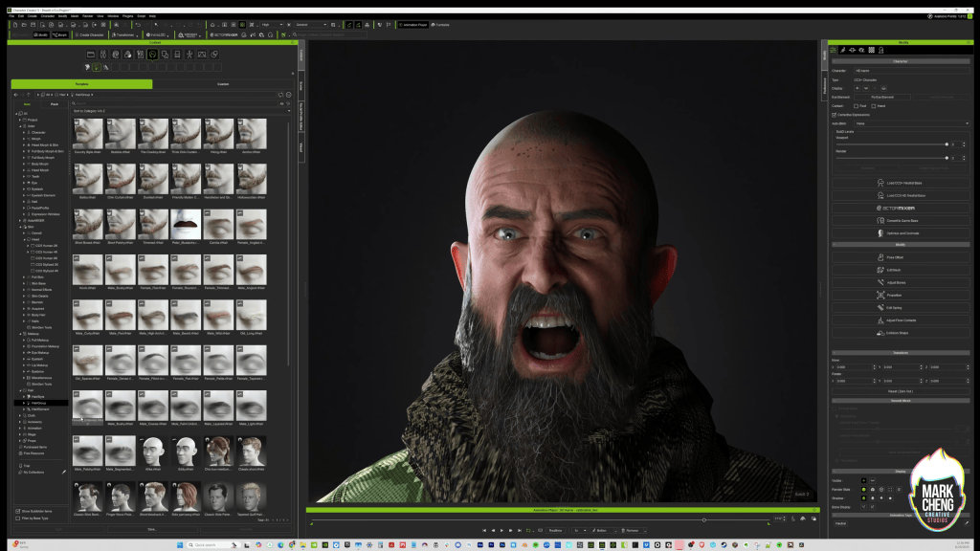Click Optimize and Decimate button
980x551 pixels.
[900, 233]
